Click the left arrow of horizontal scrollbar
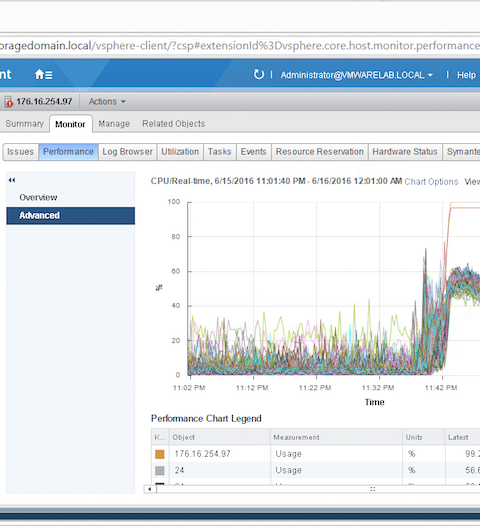 point(150,489)
